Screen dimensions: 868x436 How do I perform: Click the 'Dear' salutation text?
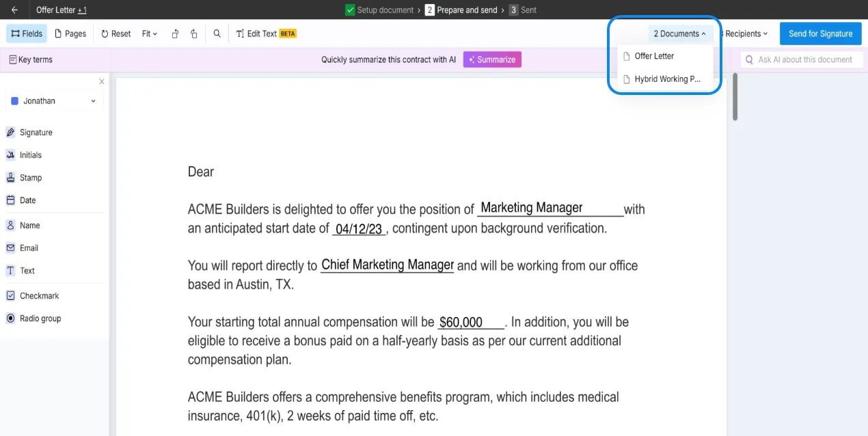[201, 172]
